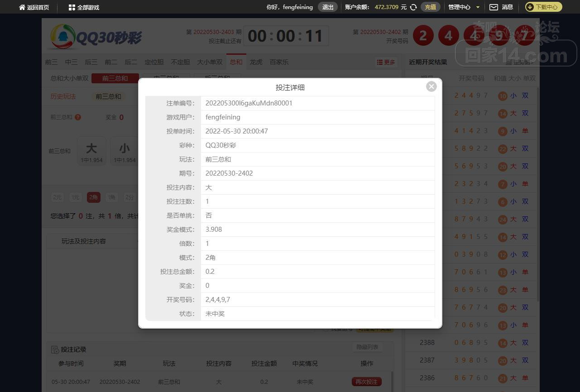Click the 充值 recharge button
The height and width of the screenshot is (392, 580).
click(430, 7)
